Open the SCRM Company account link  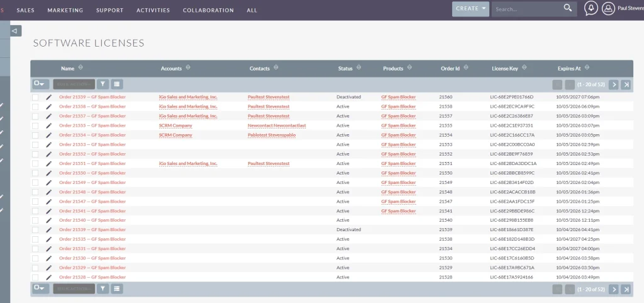click(175, 125)
